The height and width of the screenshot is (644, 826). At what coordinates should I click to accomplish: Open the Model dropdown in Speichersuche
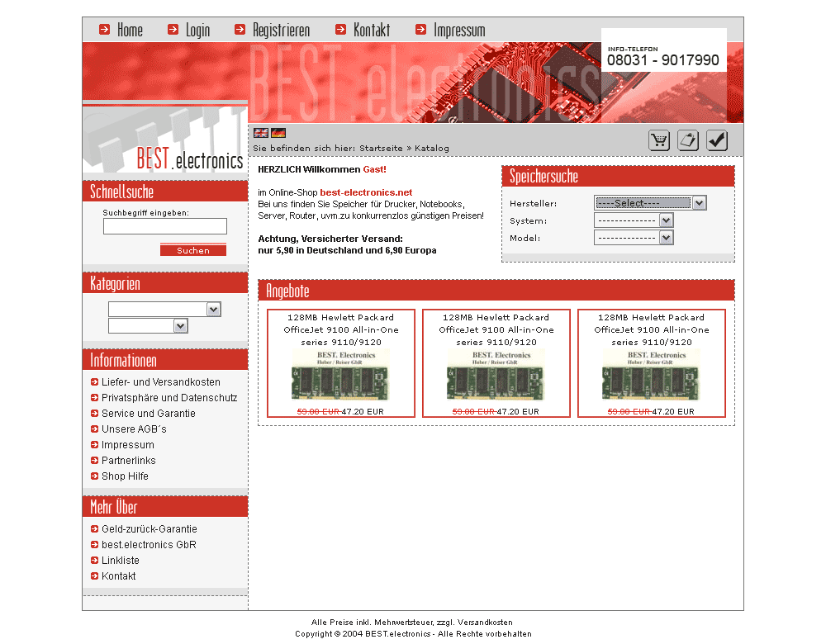pos(634,238)
